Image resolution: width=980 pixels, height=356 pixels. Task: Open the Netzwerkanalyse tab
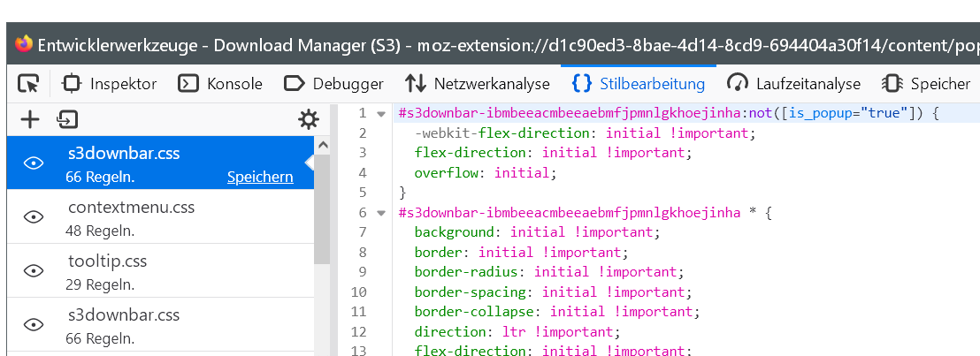coord(477,84)
